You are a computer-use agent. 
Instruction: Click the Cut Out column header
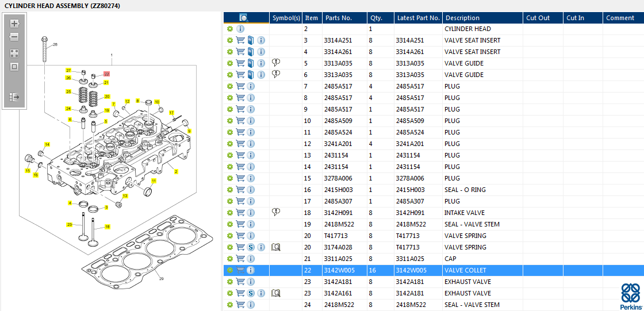pyautogui.click(x=543, y=18)
